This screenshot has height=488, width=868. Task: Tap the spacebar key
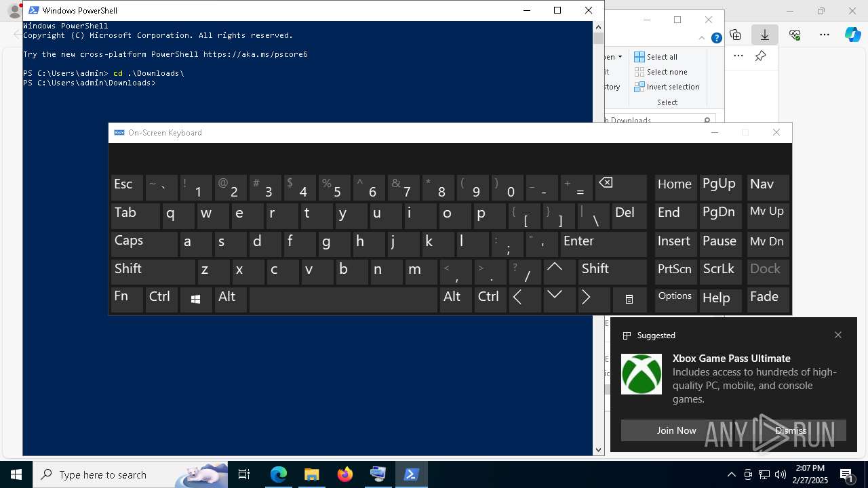[x=343, y=300]
